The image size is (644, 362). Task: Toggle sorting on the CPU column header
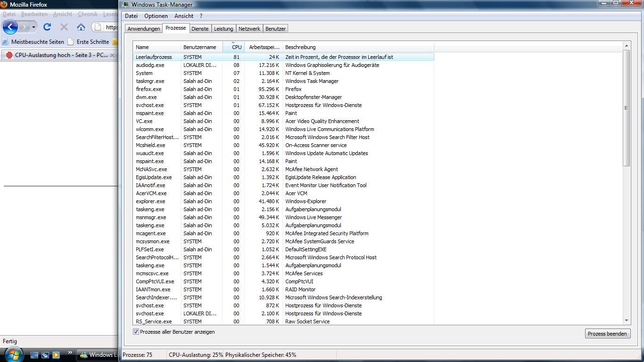(x=233, y=47)
